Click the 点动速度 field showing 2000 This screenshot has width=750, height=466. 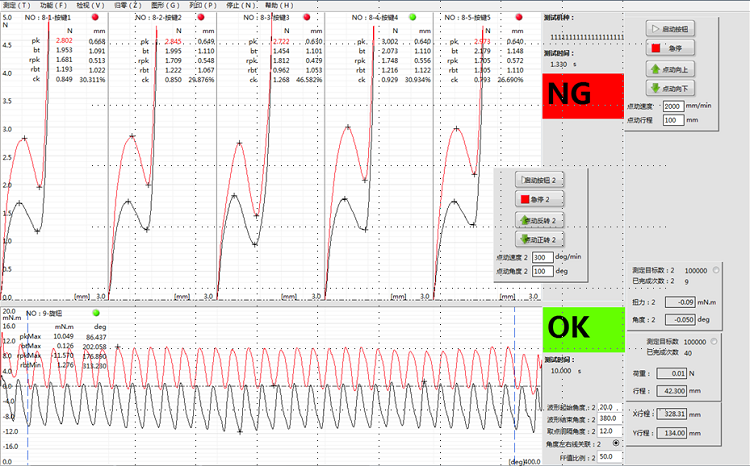coord(674,105)
